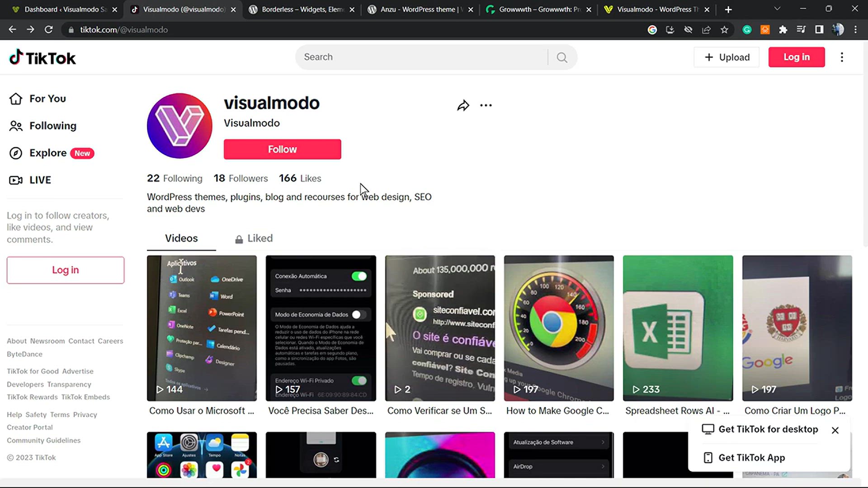
Task: Click Get TikTok for desktop
Action: tap(760, 429)
